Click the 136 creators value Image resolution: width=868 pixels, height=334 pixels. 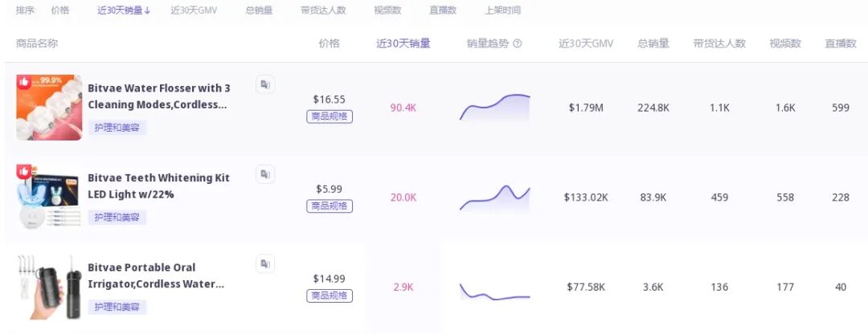[x=719, y=287]
